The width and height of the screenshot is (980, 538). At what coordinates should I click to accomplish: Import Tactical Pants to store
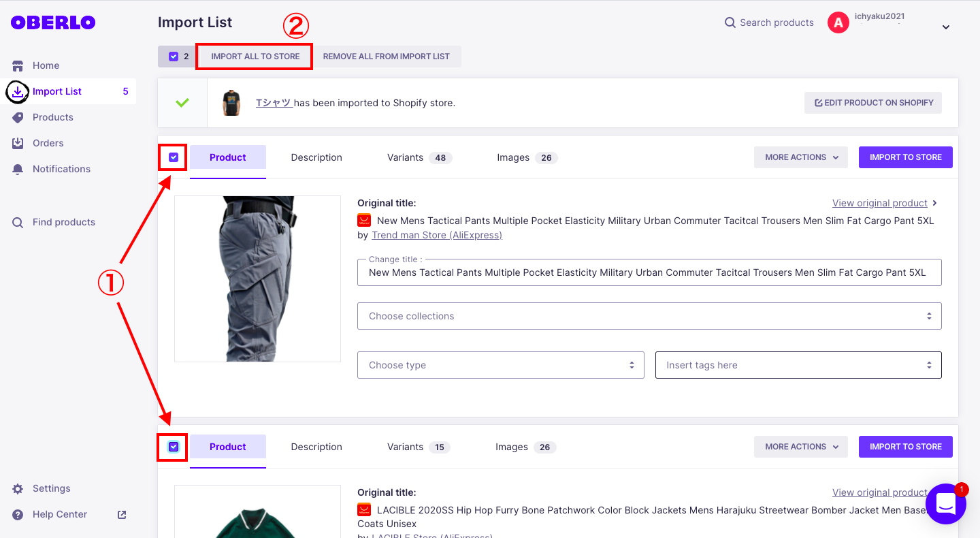coord(906,157)
